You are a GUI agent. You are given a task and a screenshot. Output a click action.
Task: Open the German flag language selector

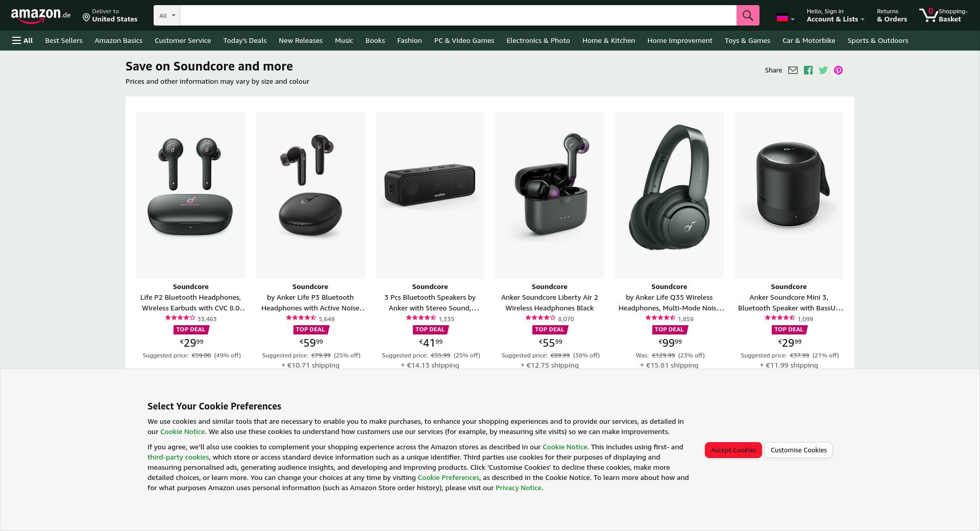[786, 18]
